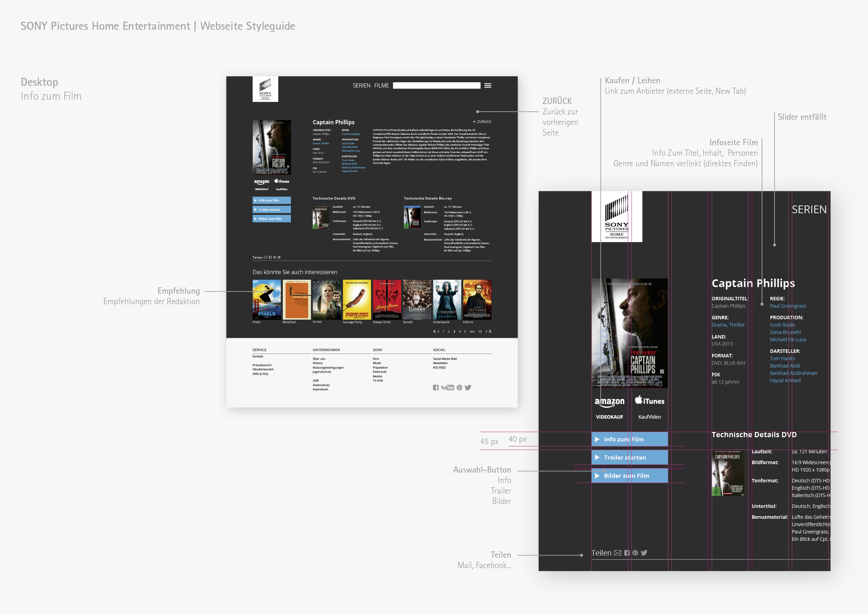Open Twitter icon in footer Social column
This screenshot has width=868, height=614.
click(x=468, y=388)
